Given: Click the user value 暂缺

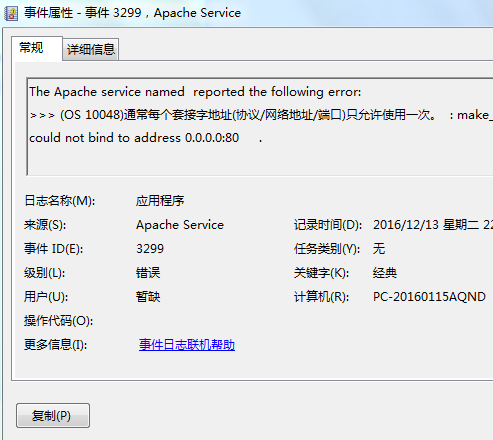Looking at the screenshot, I should pyautogui.click(x=148, y=297).
